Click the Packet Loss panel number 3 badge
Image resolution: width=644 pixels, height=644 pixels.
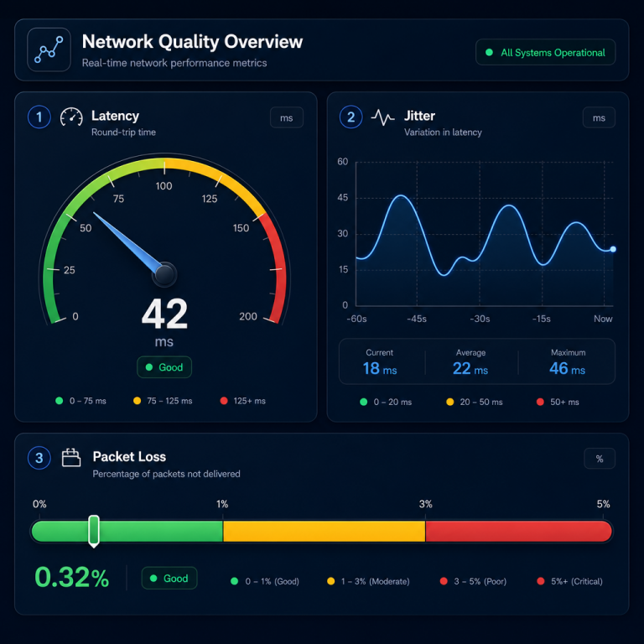39,458
